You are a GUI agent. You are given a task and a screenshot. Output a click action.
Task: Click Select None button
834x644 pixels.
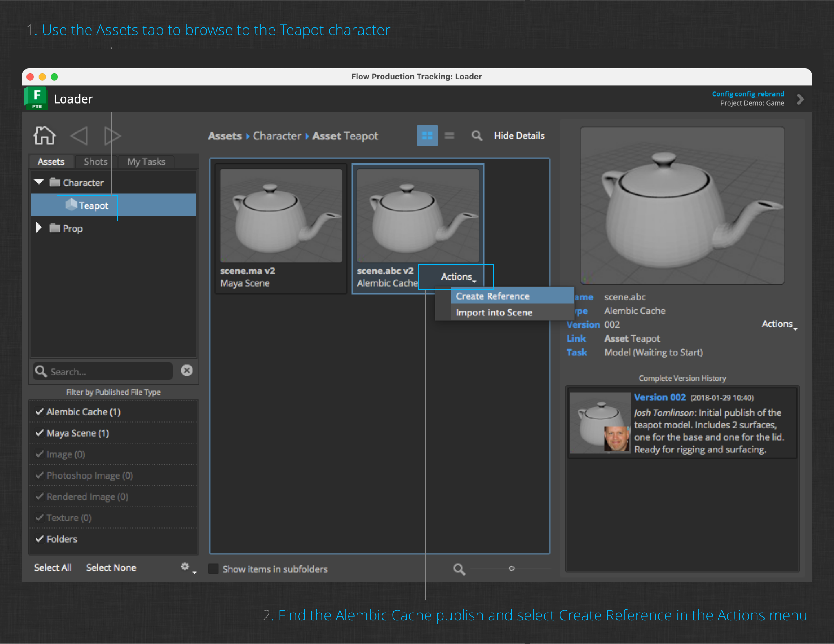coord(111,567)
